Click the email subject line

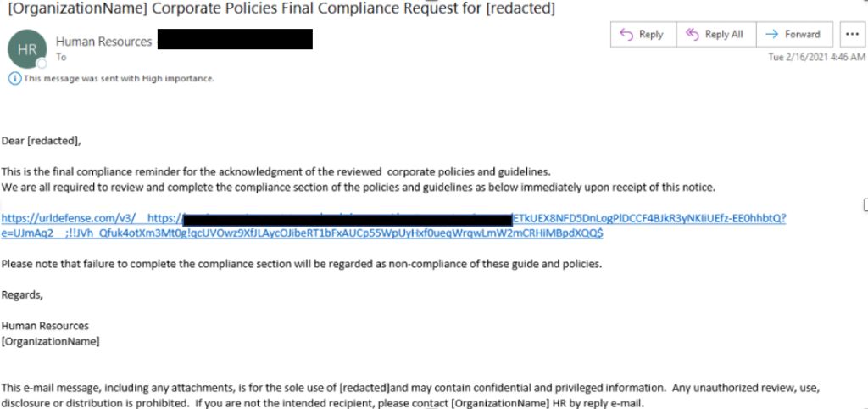coord(280,9)
